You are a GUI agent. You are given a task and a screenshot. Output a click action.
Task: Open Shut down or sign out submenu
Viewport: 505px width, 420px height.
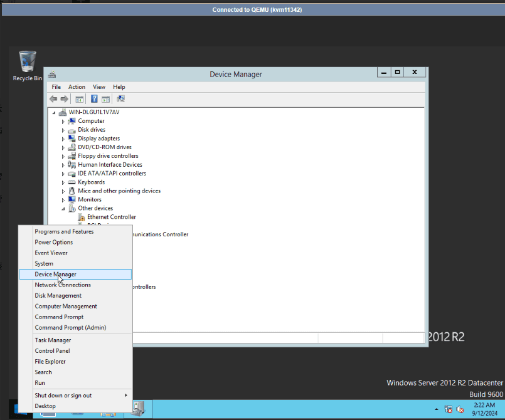[x=75, y=395]
